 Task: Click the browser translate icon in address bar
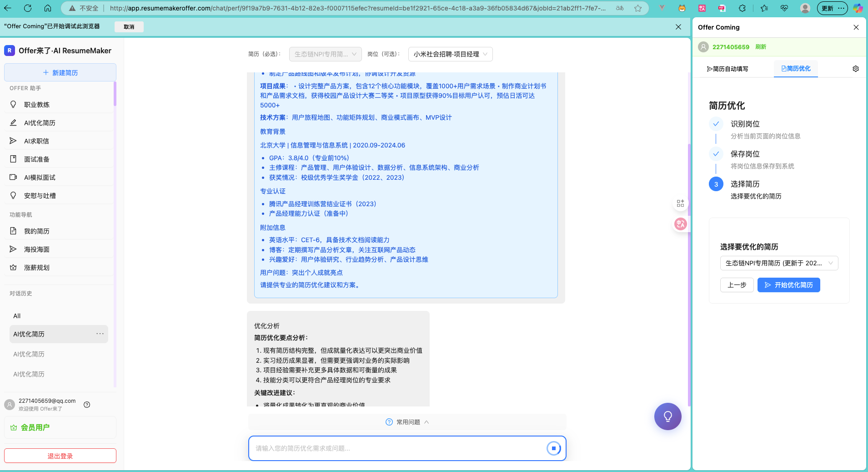(x=620, y=8)
